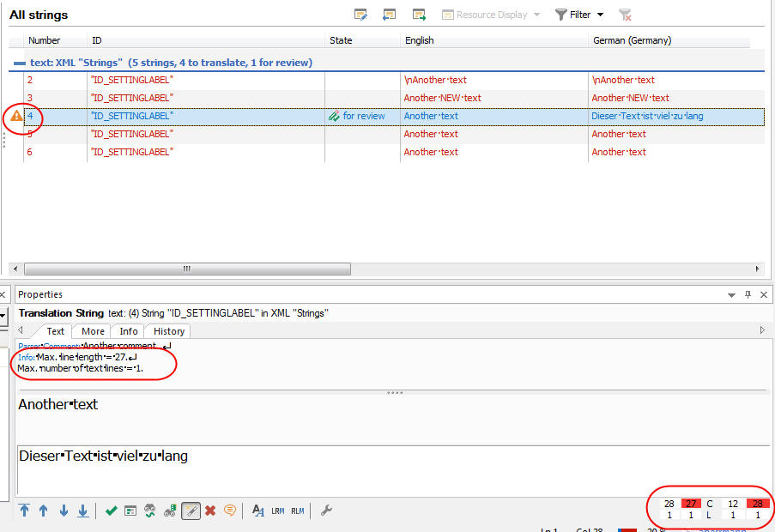The height and width of the screenshot is (532, 775).
Task: Switch to the More tab
Action: coord(93,331)
